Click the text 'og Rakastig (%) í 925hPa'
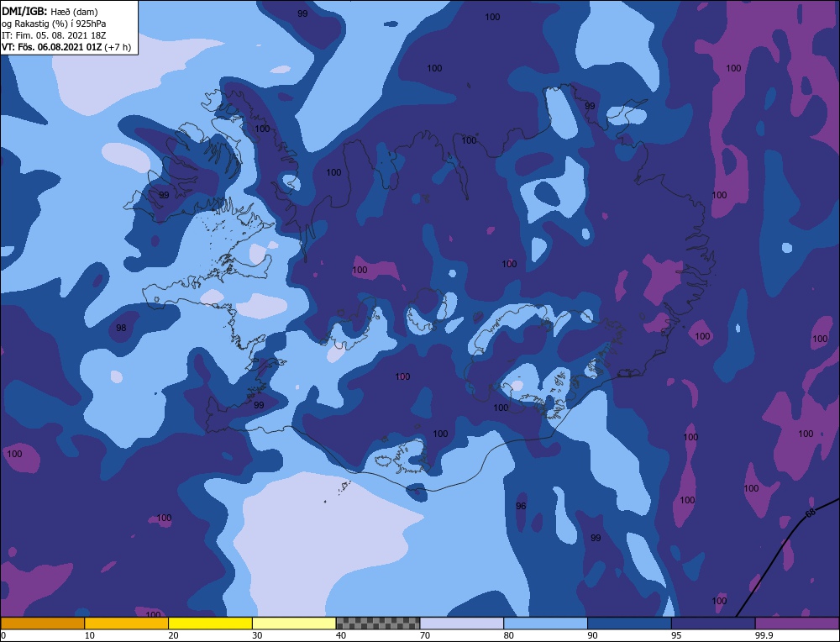 point(54,24)
